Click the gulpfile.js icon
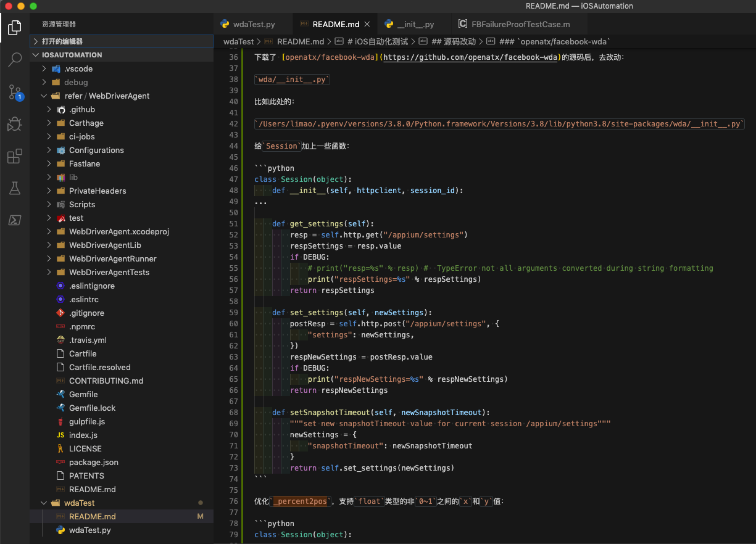The width and height of the screenshot is (756, 544). [60, 421]
